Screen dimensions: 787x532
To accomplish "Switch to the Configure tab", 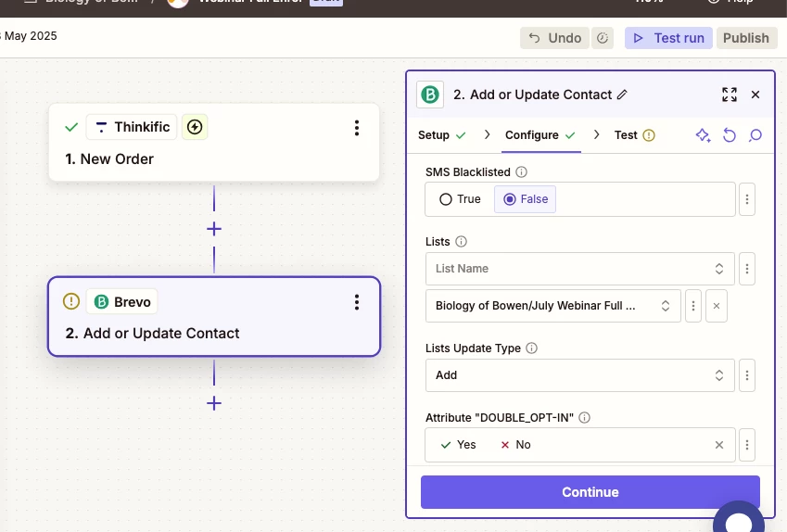I will [540, 135].
